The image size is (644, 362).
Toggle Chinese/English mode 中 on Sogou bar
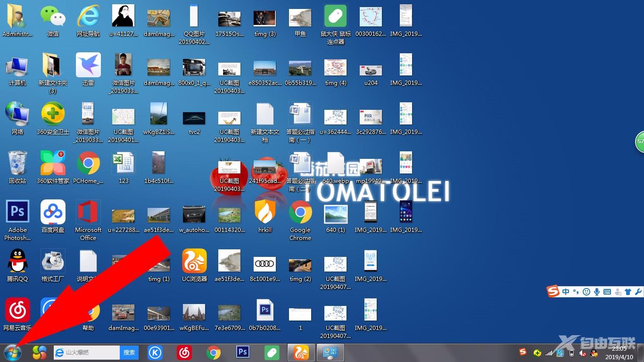(x=566, y=292)
